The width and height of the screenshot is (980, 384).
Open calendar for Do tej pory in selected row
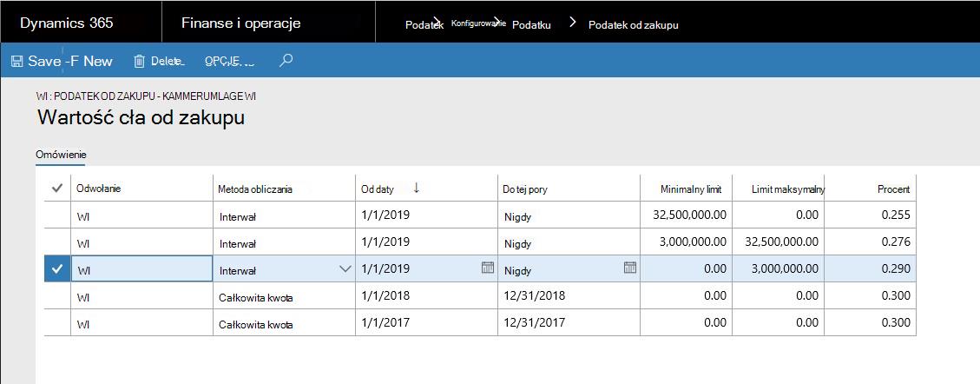(630, 268)
